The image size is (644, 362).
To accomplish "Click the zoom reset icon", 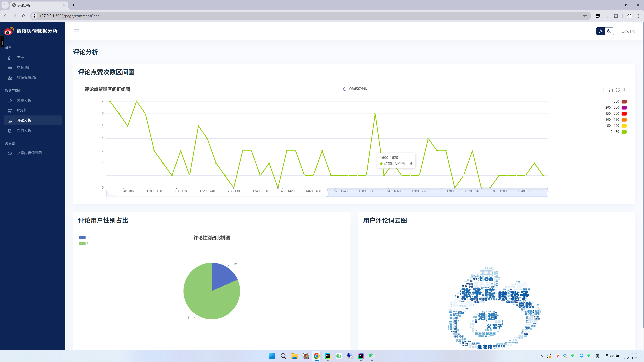I will click(x=611, y=90).
